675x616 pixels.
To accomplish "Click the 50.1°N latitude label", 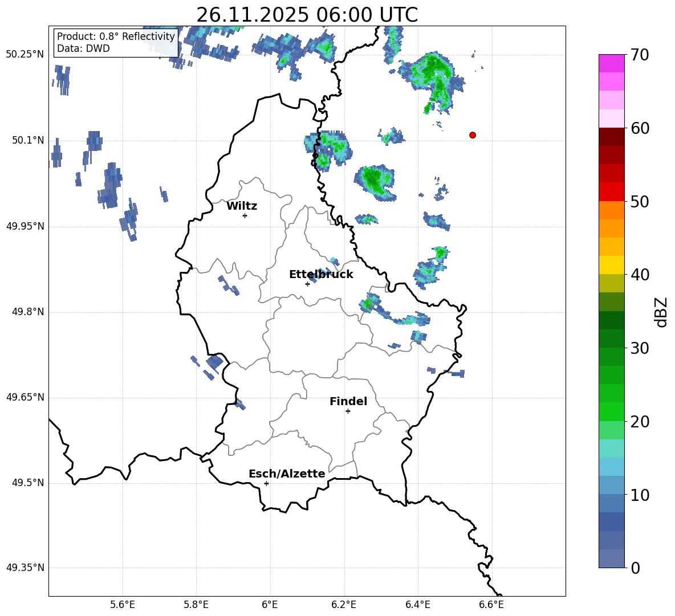I will point(29,140).
